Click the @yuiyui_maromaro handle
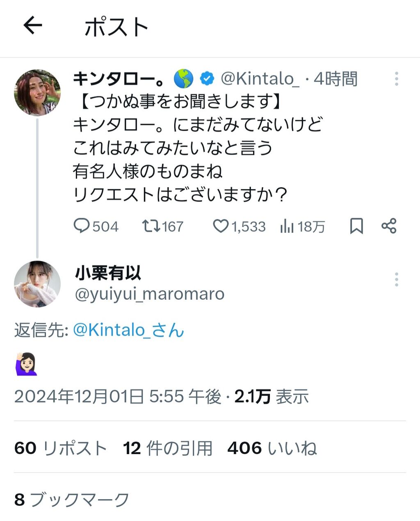 [x=150, y=294]
